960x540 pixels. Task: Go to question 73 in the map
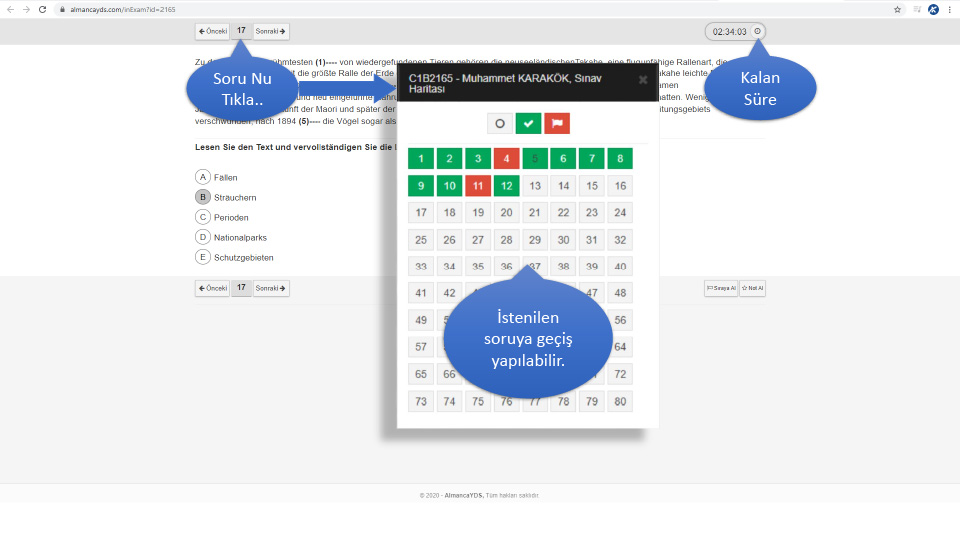pyautogui.click(x=421, y=402)
